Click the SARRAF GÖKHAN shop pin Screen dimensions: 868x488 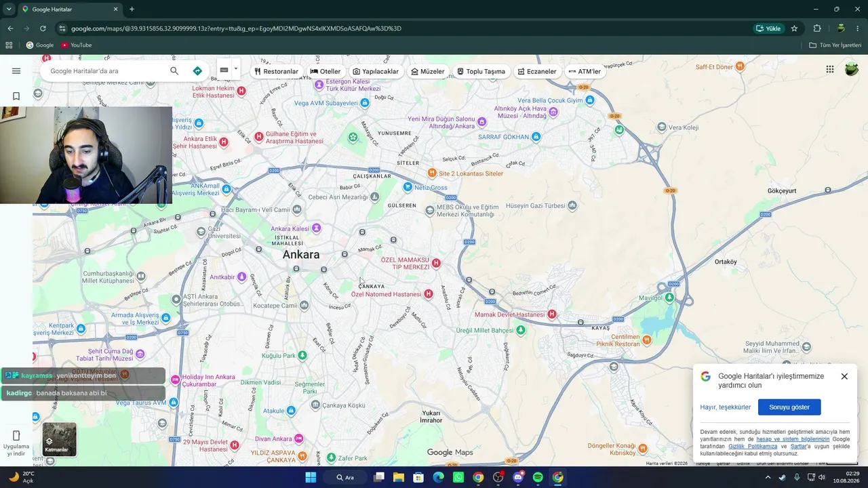tap(536, 137)
